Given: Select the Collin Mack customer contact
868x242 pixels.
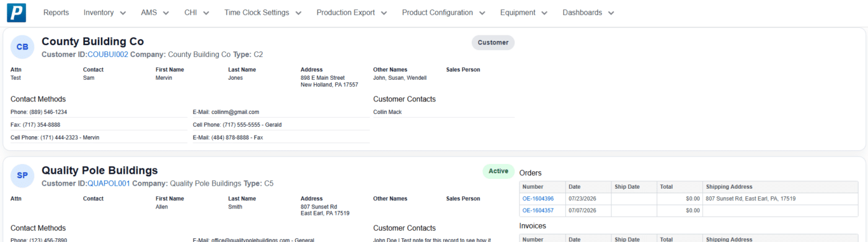Looking at the screenshot, I should click(x=387, y=112).
